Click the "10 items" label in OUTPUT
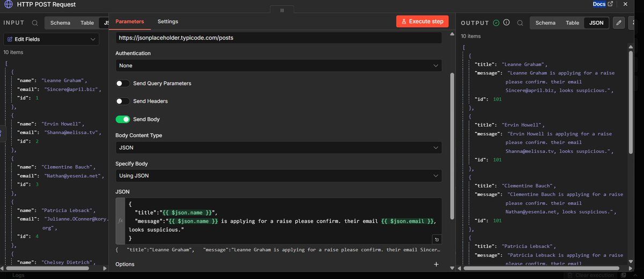This screenshot has height=279, width=644. coord(471,36)
